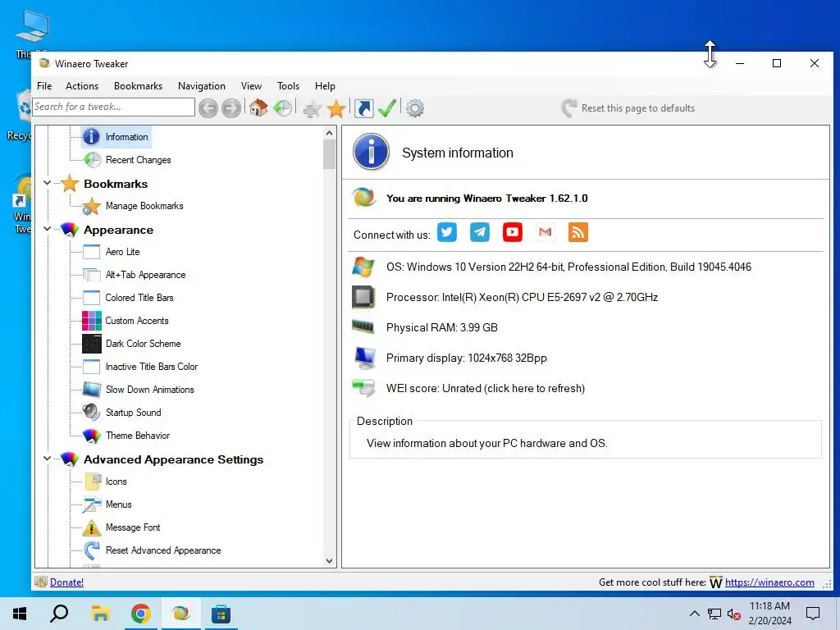Open the RSS feed connect icon
The height and width of the screenshot is (630, 840).
[578, 232]
